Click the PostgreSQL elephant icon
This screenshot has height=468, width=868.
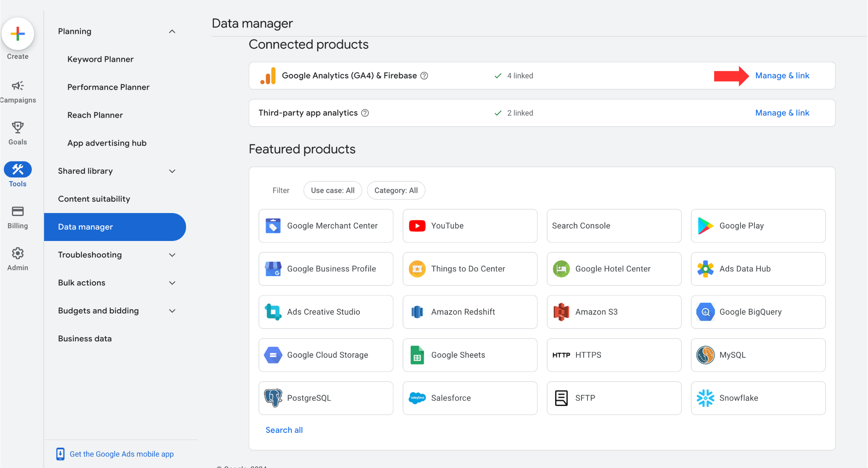pos(273,398)
